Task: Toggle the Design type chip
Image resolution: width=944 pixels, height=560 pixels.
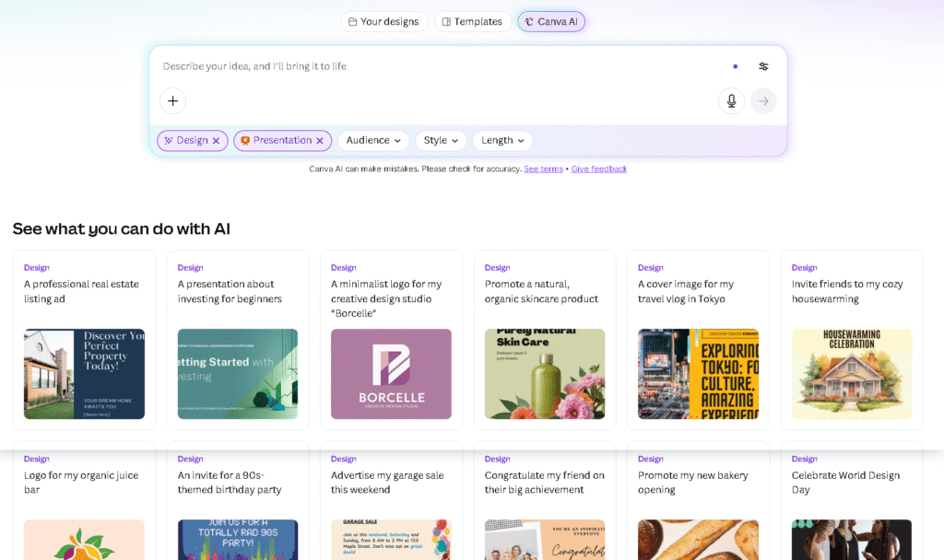Action: click(186, 141)
